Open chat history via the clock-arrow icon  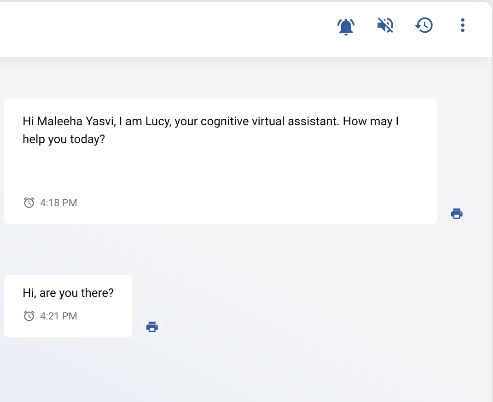(424, 25)
